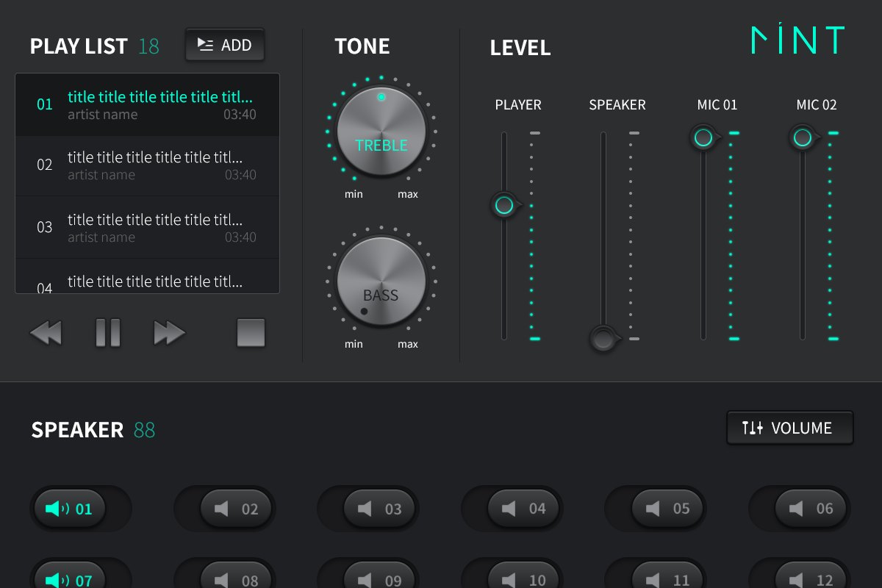Select playlist track 02
This screenshot has height=588, width=882.
point(147,165)
